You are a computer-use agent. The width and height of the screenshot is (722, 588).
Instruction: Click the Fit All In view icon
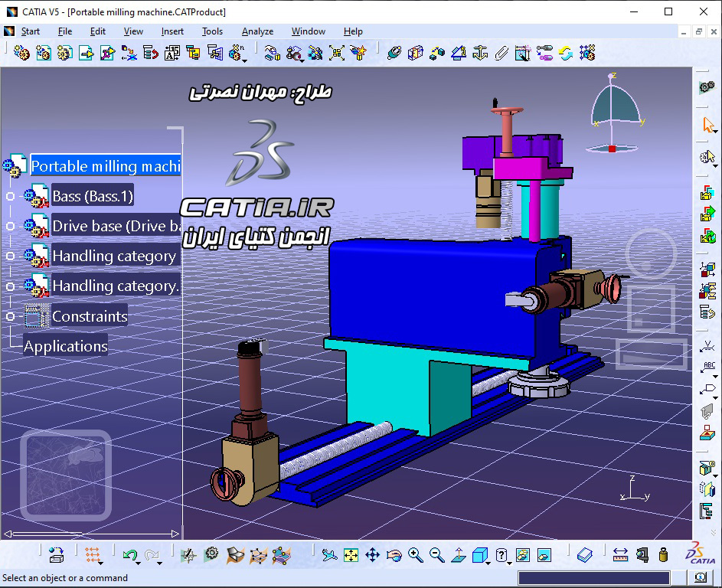(x=351, y=555)
